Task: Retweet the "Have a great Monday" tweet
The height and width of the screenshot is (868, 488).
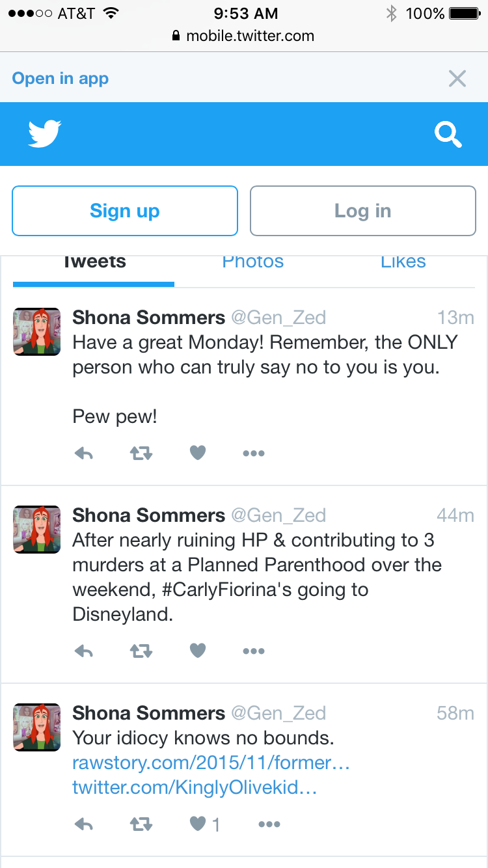Action: click(x=141, y=454)
